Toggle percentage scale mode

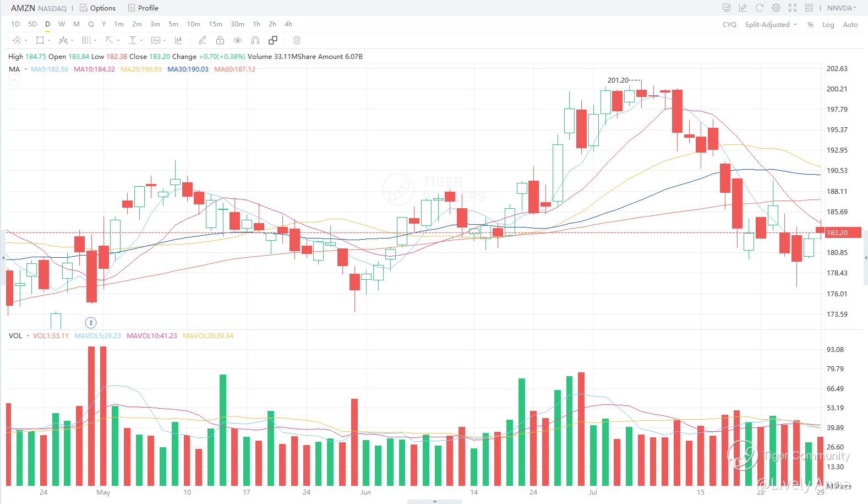810,24
